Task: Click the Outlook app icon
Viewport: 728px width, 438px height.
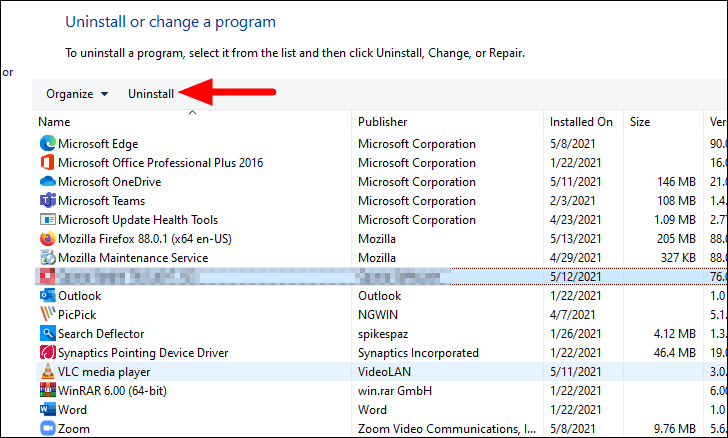Action: tap(47, 295)
